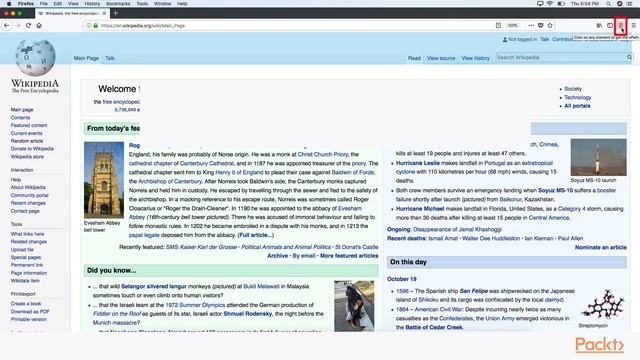Switch to the Talk page tab

(x=110, y=58)
